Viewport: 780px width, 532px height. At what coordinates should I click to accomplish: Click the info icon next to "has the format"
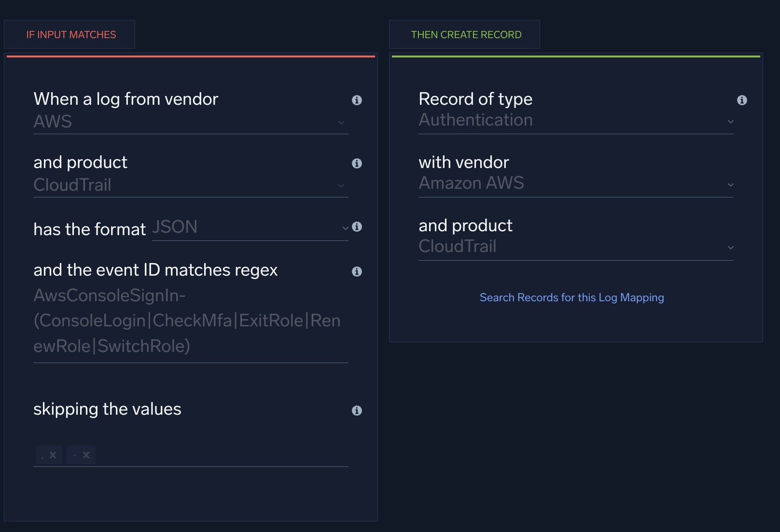click(357, 227)
